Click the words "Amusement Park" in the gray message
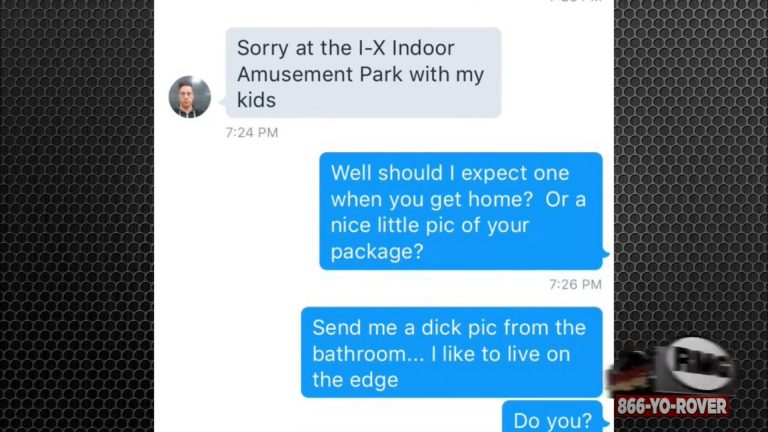The width and height of the screenshot is (768, 432). pyautogui.click(x=320, y=74)
